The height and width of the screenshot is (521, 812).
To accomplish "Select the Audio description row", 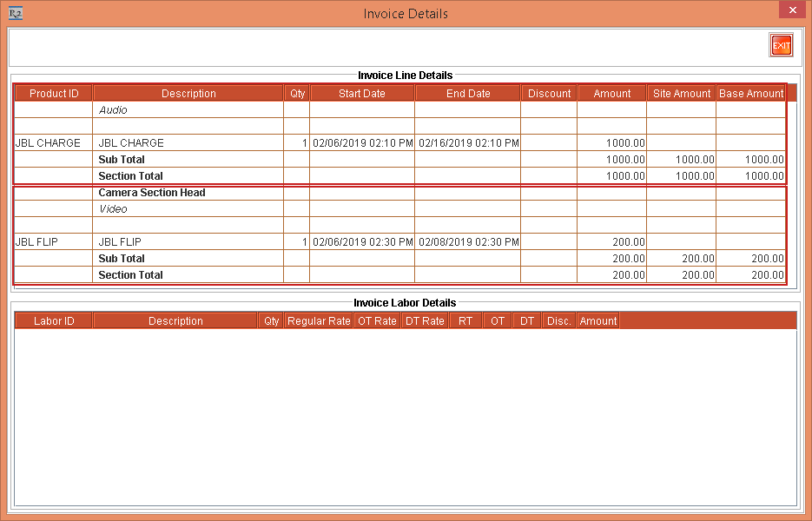I will pos(113,110).
